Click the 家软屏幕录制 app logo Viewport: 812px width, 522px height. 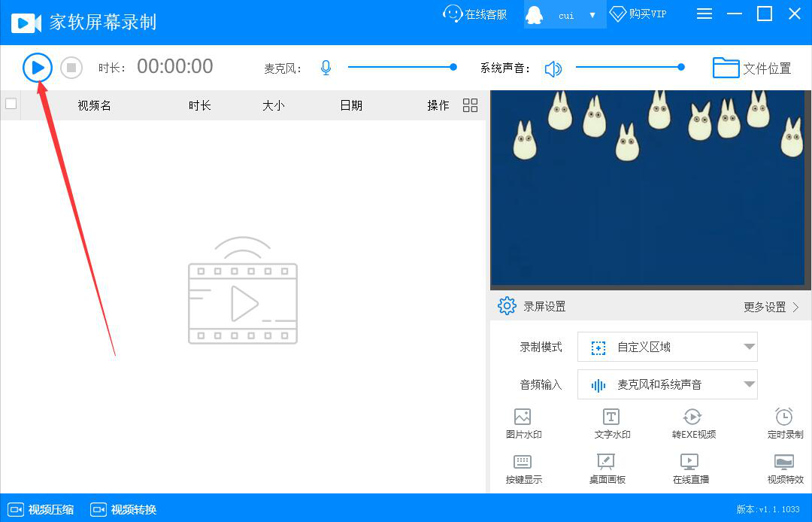click(26, 23)
